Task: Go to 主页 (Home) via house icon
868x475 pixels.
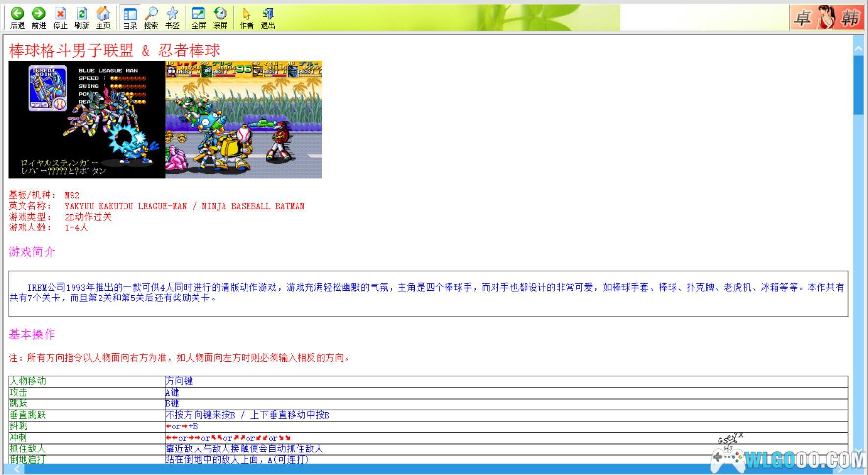Action: pyautogui.click(x=103, y=18)
